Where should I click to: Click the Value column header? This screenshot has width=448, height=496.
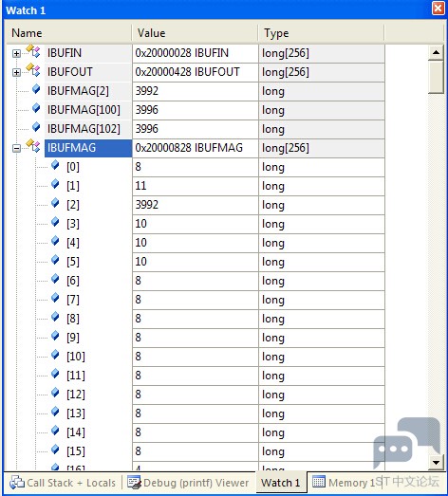tap(195, 33)
